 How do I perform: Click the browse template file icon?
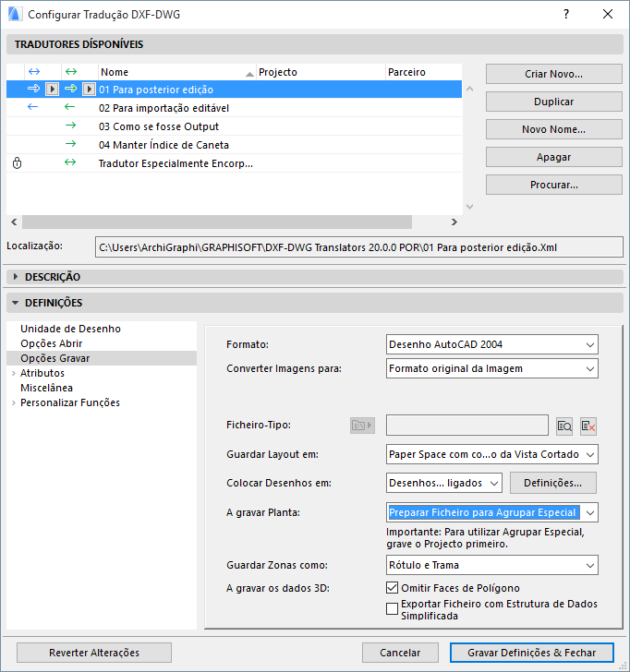pos(564,426)
